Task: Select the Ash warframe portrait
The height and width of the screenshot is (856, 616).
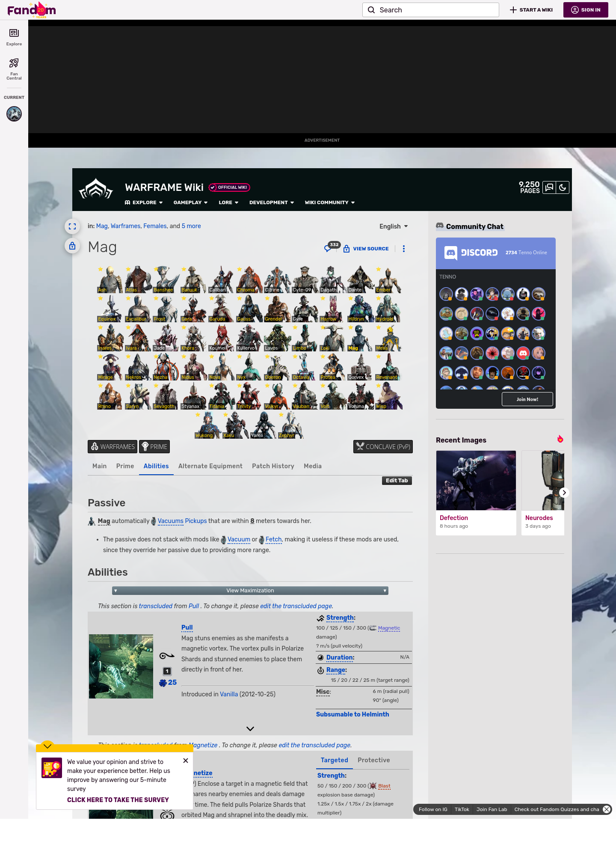Action: point(110,279)
